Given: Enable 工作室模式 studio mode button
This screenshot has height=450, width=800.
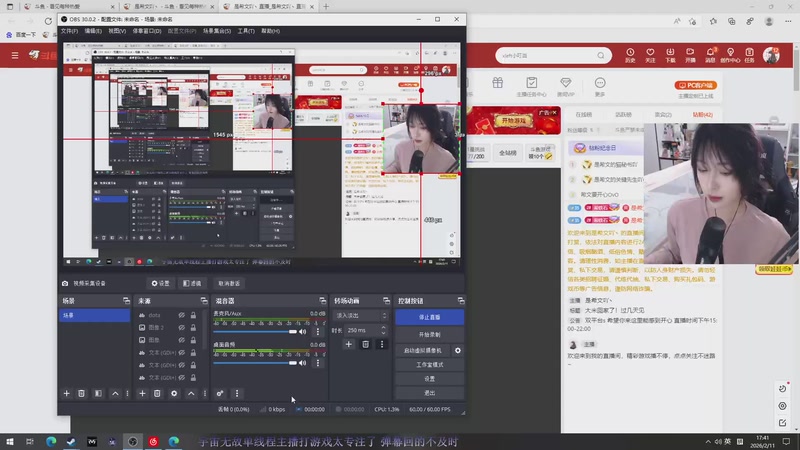Looking at the screenshot, I should pos(430,365).
